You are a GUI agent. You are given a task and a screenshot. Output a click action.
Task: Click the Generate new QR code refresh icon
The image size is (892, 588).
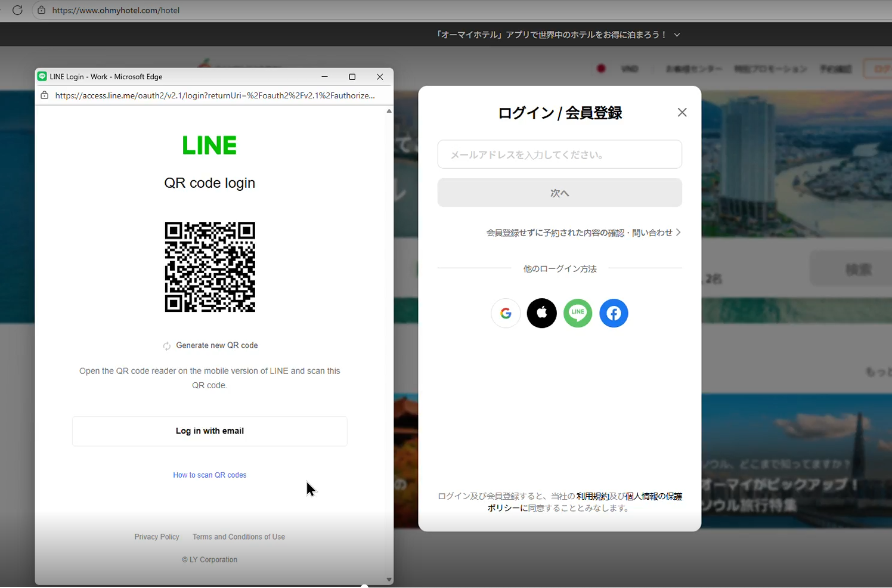coord(167,346)
